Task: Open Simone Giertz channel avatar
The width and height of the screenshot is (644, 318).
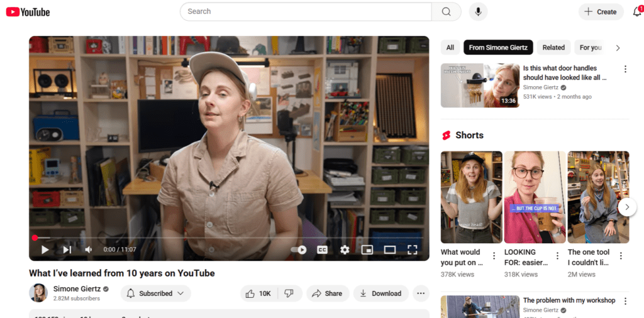Action: click(x=38, y=293)
